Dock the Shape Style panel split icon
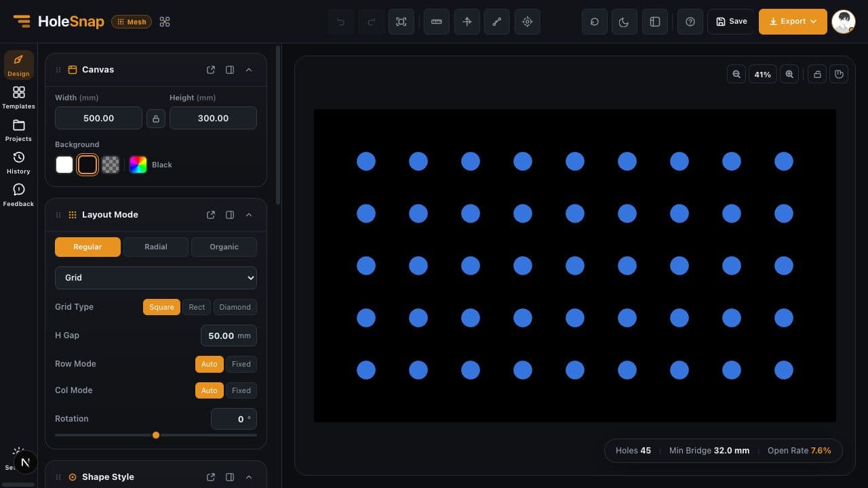 click(230, 477)
